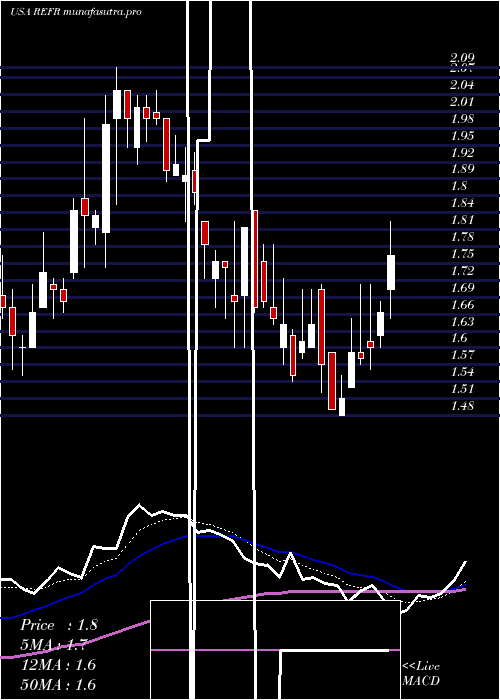This screenshot has height=700, width=500.
Task: Open the <<Live MACD label
Action: point(421,674)
